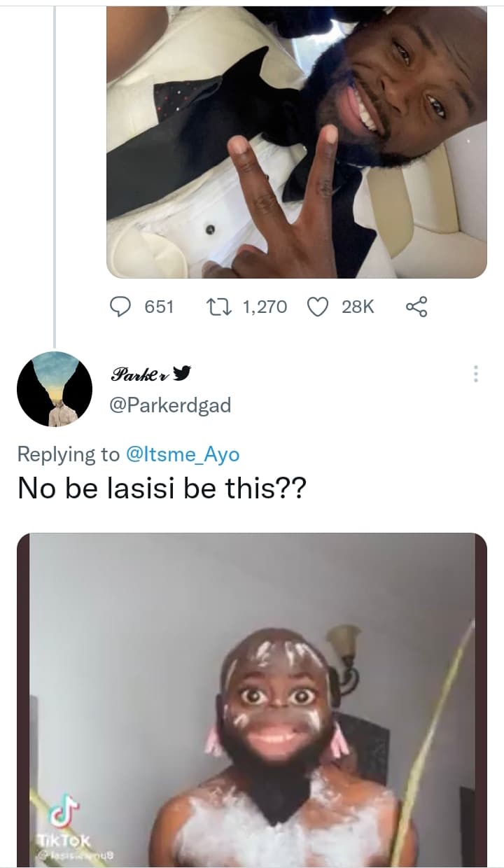Image resolution: width=504 pixels, height=868 pixels.
Task: Open the top tweet's selfie photo
Action: [x=296, y=140]
